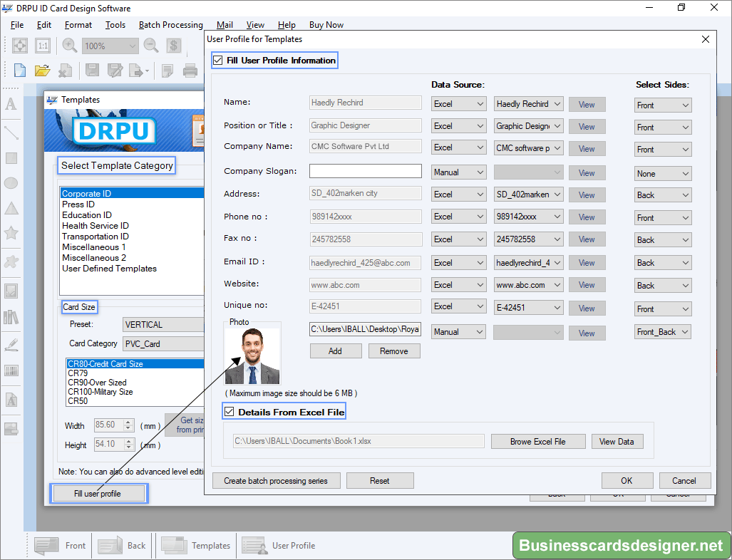The height and width of the screenshot is (560, 732).
Task: Open Email ID haedlyrechird column dropdown
Action: 528,263
